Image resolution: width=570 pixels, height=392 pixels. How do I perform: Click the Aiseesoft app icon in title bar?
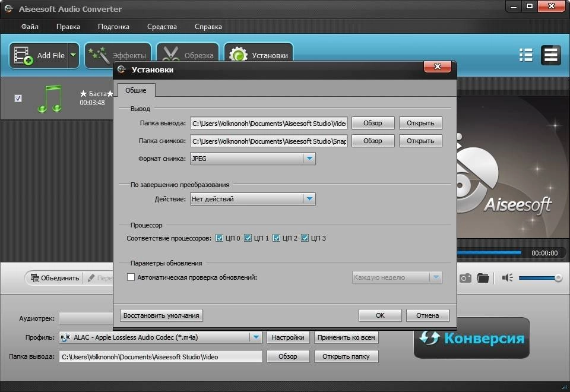pyautogui.click(x=8, y=9)
